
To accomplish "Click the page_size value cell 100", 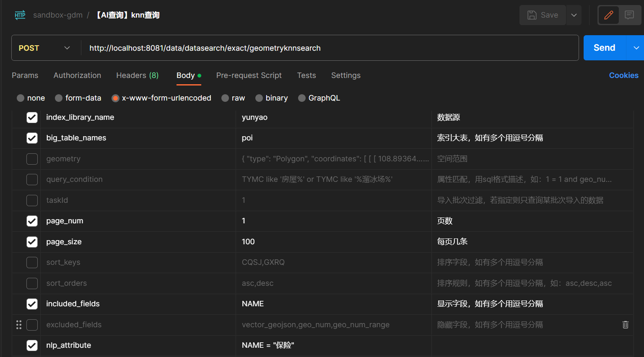I will click(x=333, y=242).
